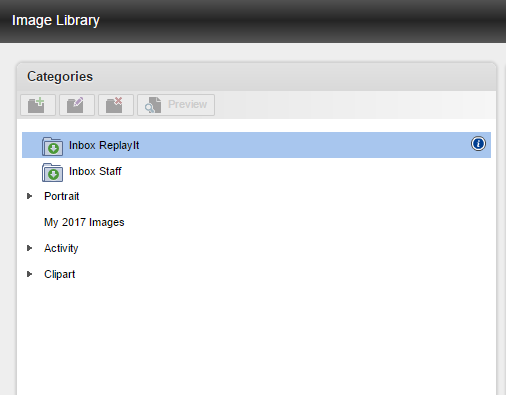Open the My 2017 Images category
506x395 pixels.
click(x=84, y=222)
